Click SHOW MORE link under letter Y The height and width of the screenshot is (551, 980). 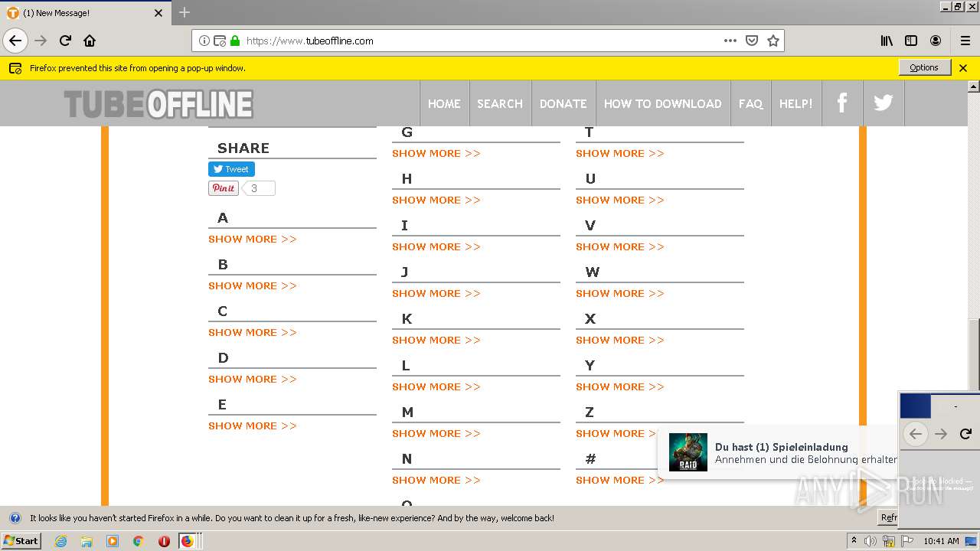620,386
